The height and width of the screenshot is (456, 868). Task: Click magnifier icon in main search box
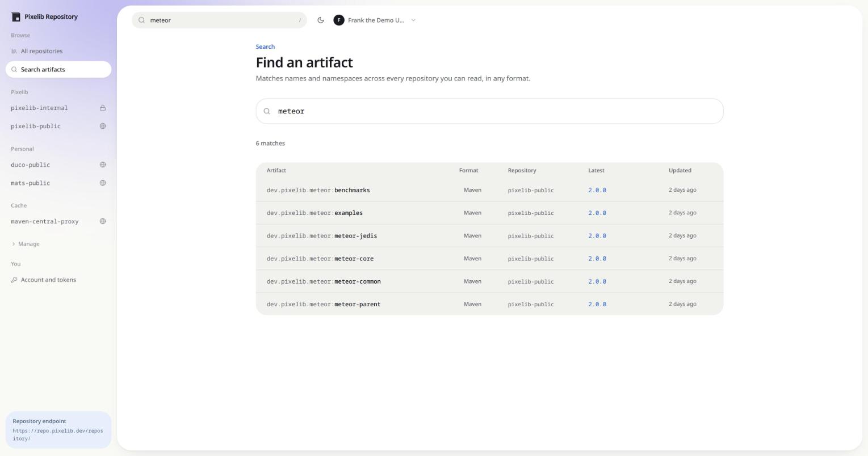[267, 111]
